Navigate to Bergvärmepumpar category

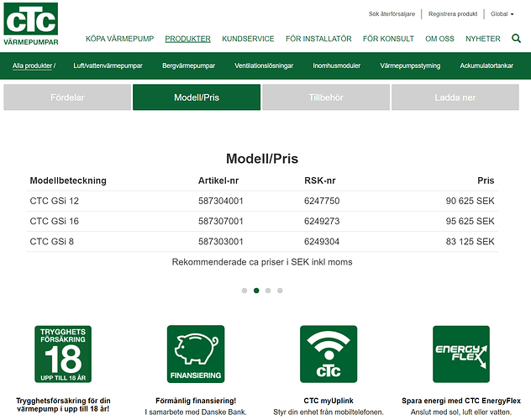(x=188, y=66)
